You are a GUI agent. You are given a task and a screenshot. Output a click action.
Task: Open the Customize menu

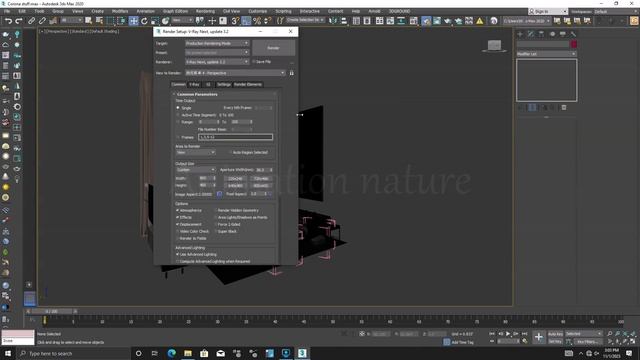pyautogui.click(x=258, y=11)
